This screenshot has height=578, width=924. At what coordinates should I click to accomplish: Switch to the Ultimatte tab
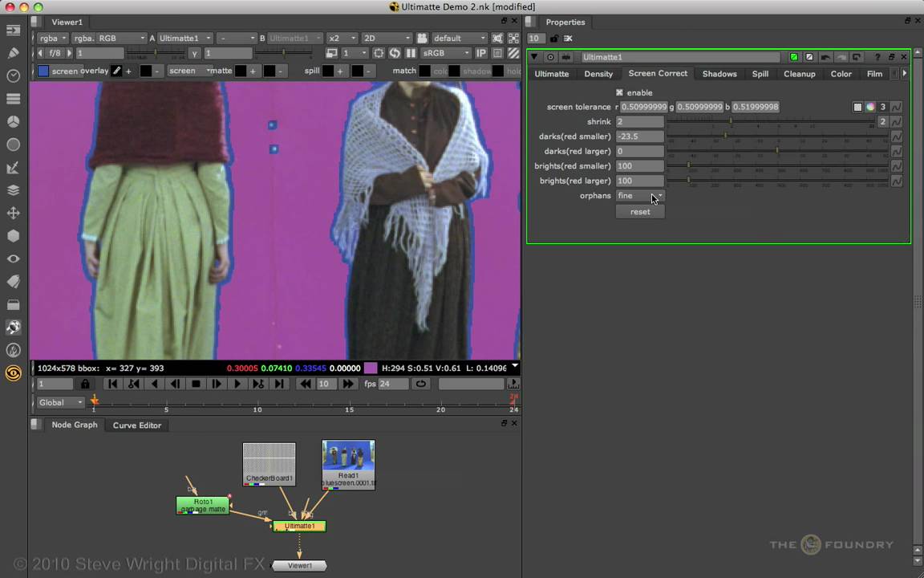click(552, 74)
